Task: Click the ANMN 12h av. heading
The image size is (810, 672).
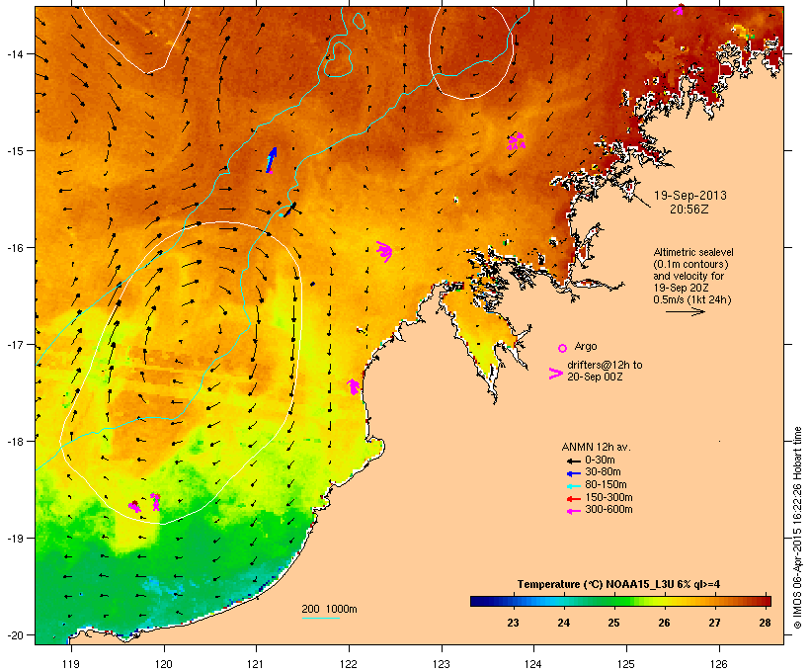Action: pos(596,447)
